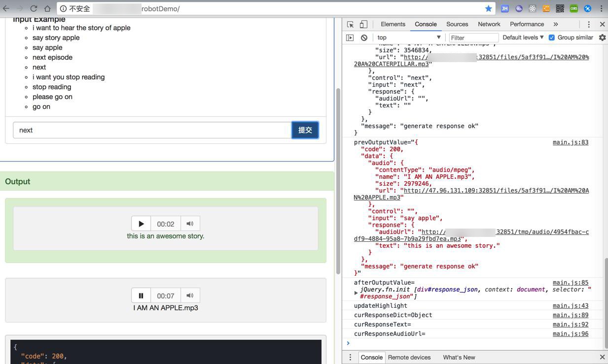Open the DevTools customize menu
Screen dimensions: 608x364
[589, 24]
